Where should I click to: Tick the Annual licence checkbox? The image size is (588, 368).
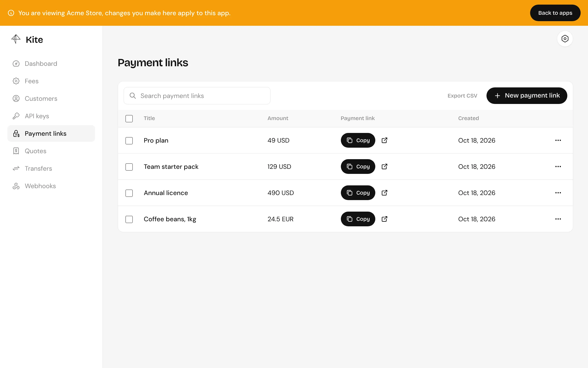(x=129, y=193)
